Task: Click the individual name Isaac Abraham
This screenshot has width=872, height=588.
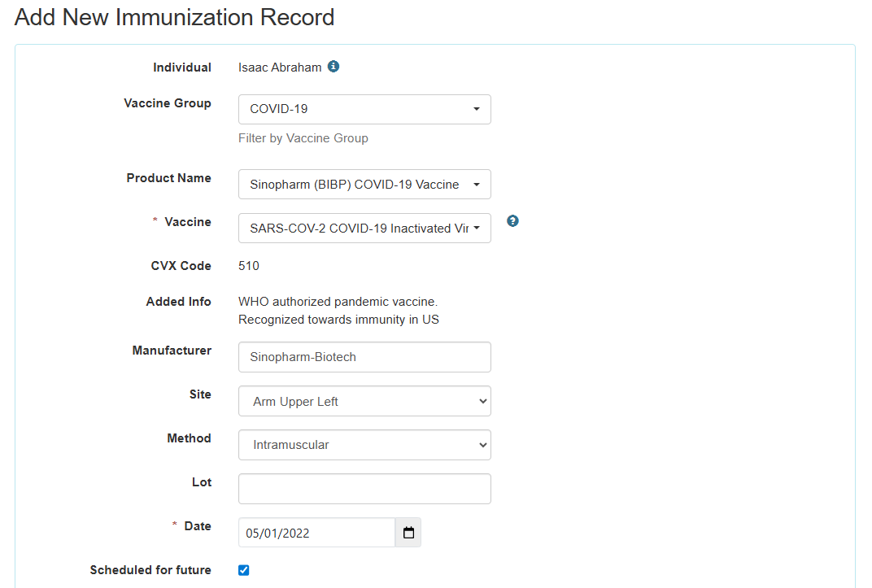Action: [x=280, y=68]
